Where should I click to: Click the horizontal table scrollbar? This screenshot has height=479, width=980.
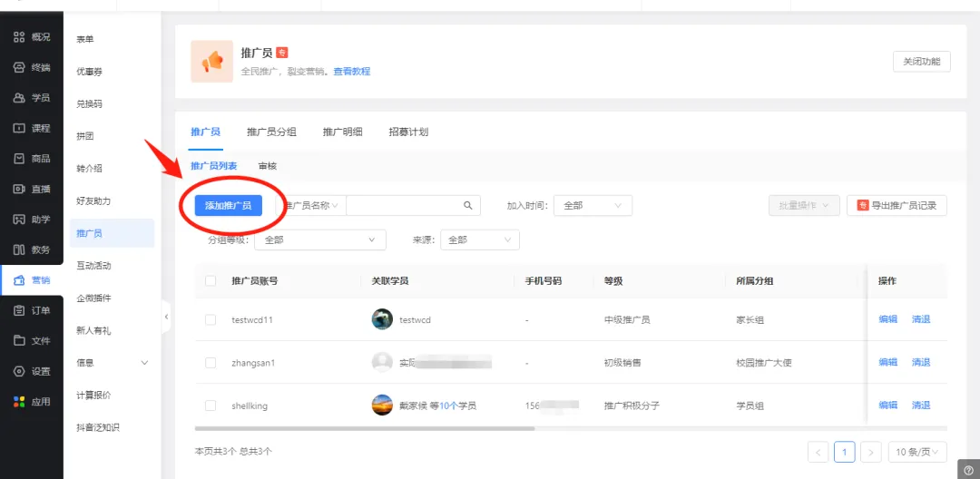(363, 428)
